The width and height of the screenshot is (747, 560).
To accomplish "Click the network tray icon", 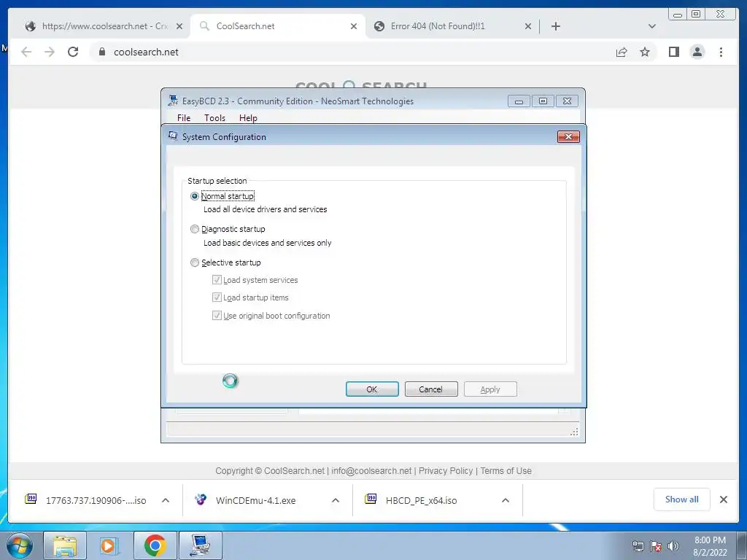I will tap(638, 546).
